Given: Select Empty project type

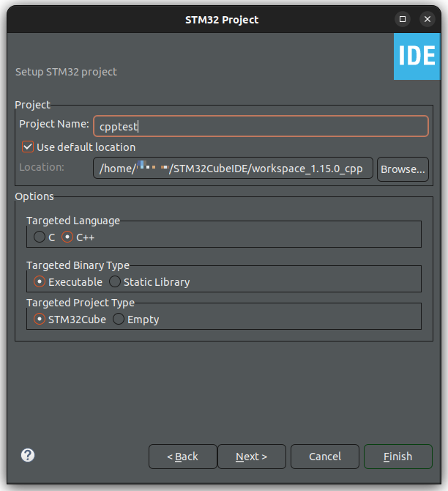Looking at the screenshot, I should pyautogui.click(x=119, y=319).
